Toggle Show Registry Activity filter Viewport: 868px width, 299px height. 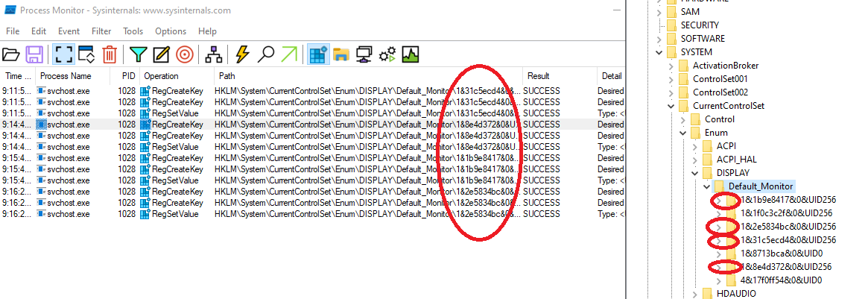[318, 54]
